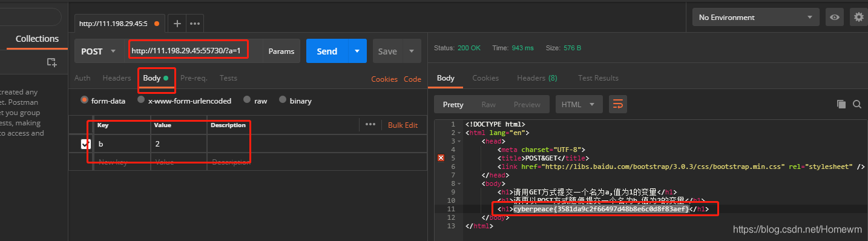Open the POST method dropdown
The height and width of the screenshot is (241, 868).
pos(99,51)
